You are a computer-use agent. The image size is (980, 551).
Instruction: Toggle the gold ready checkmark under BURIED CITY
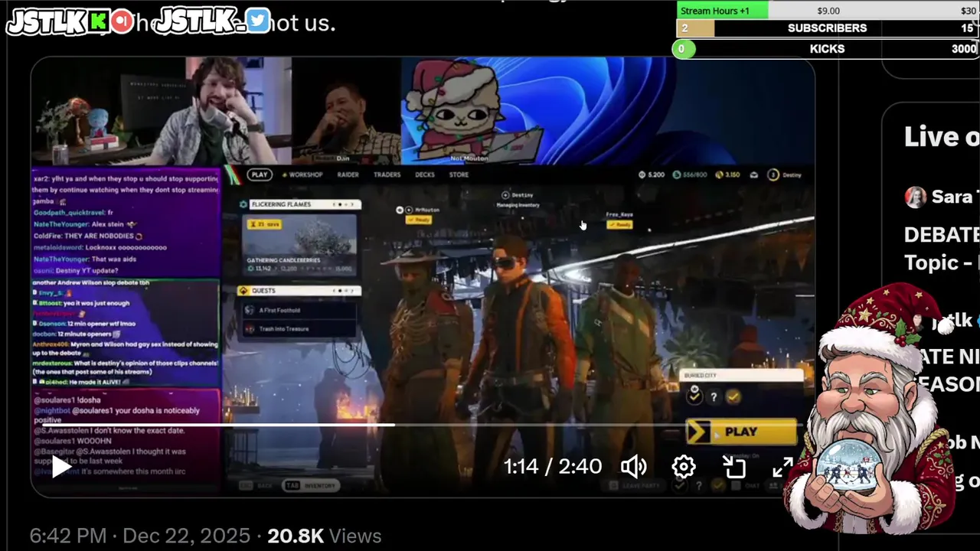coord(733,396)
